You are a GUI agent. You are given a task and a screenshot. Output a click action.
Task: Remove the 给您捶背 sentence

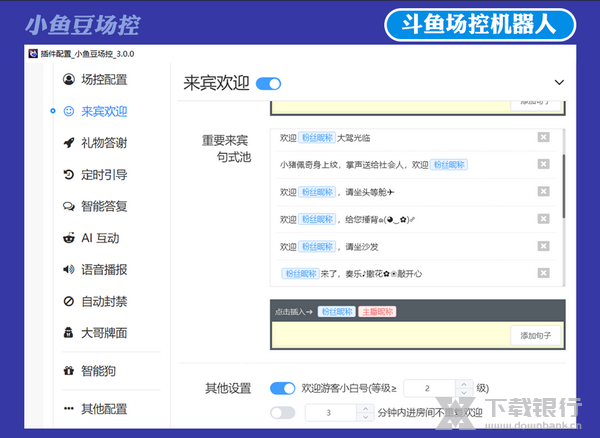pos(543,219)
